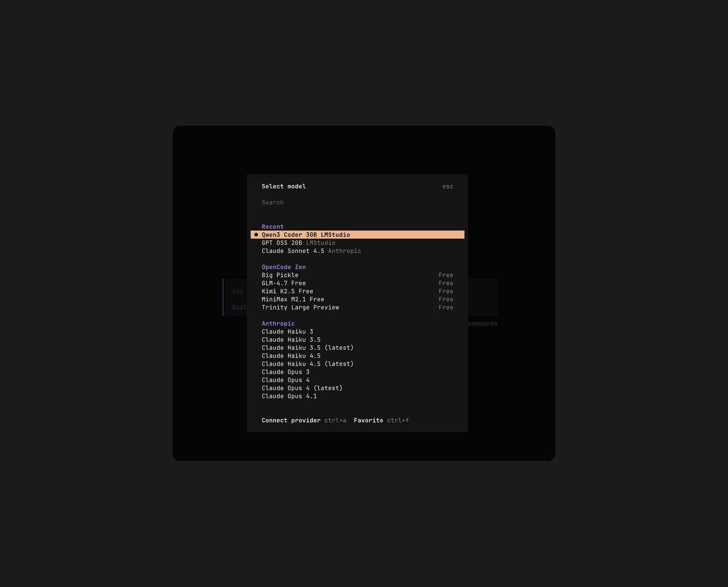This screenshot has width=728, height=587.
Task: Select Claude Haiku 3 under Anthropic
Action: pyautogui.click(x=287, y=332)
